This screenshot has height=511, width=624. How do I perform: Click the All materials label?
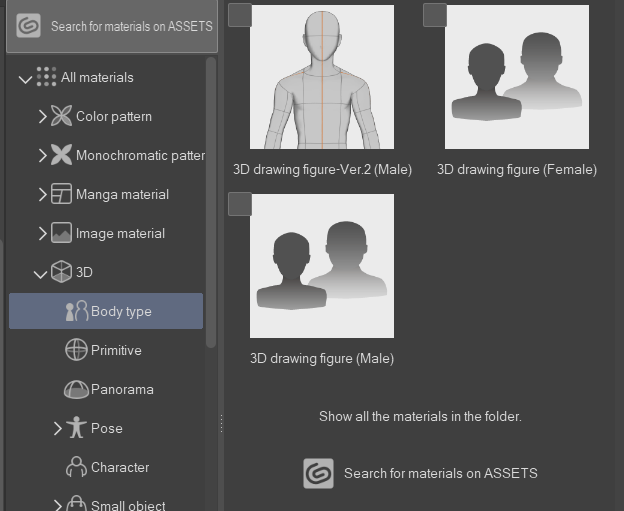click(97, 77)
